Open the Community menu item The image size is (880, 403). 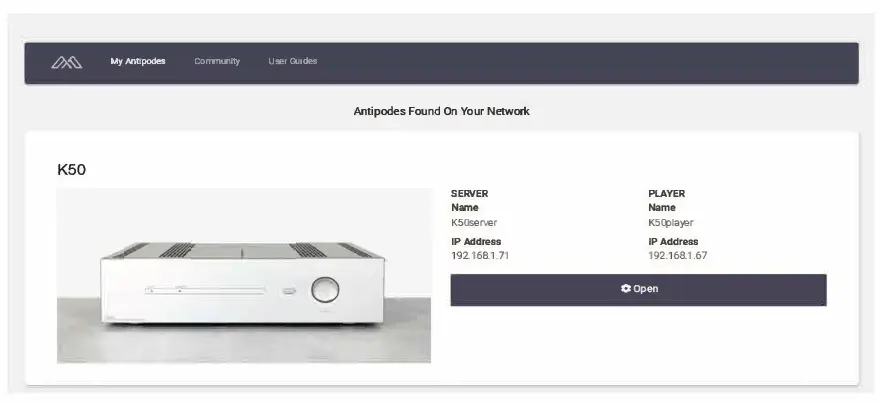pos(217,61)
